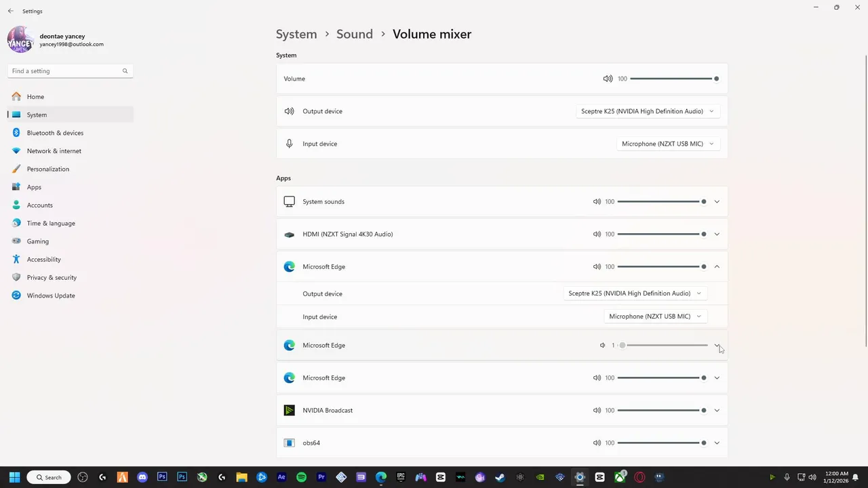This screenshot has height=488, width=868.
Task: Click the System sounds monitor icon
Action: click(290, 201)
